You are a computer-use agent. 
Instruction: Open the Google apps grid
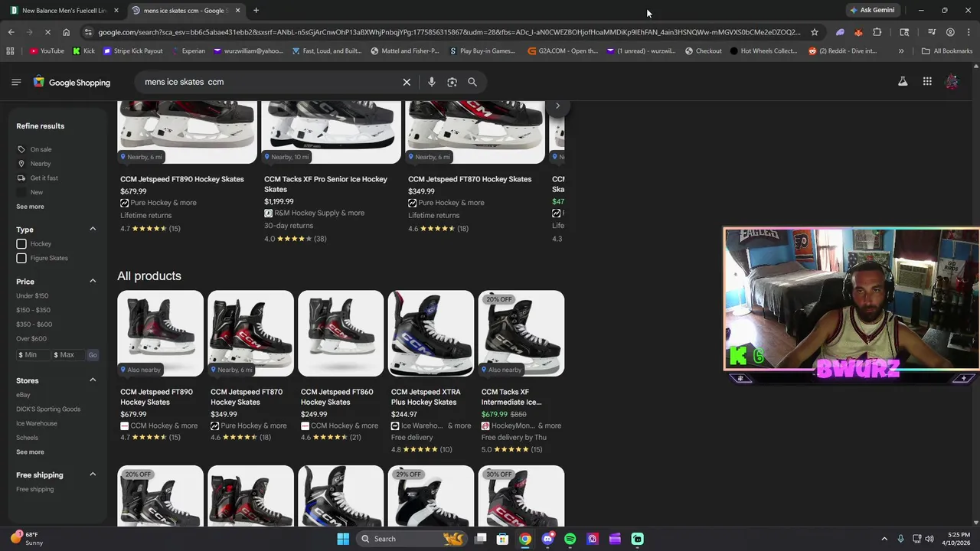[x=927, y=82]
